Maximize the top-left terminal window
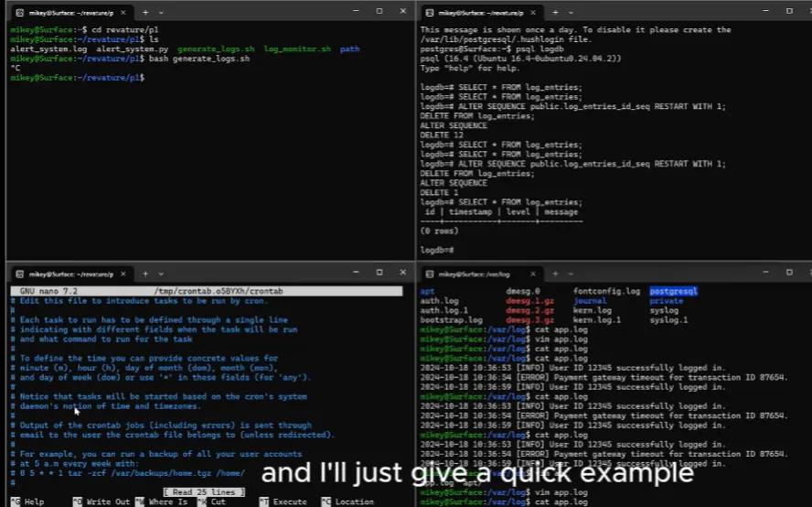The image size is (812, 507). pyautogui.click(x=379, y=11)
